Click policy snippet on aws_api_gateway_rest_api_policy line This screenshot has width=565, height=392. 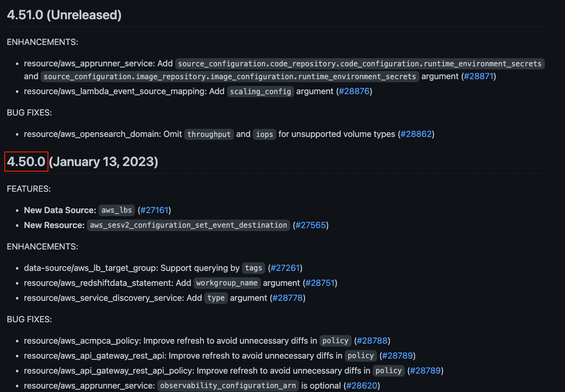coord(389,371)
